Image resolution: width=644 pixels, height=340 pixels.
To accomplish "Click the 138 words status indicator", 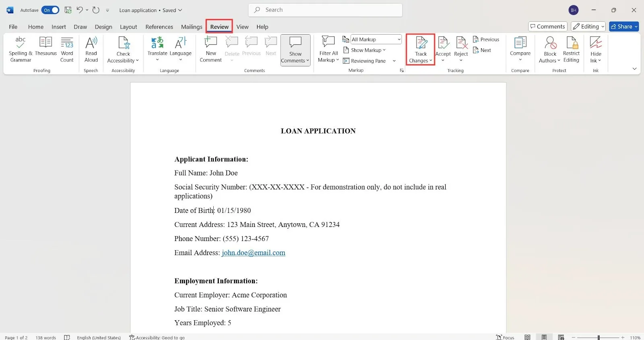I will (x=46, y=337).
